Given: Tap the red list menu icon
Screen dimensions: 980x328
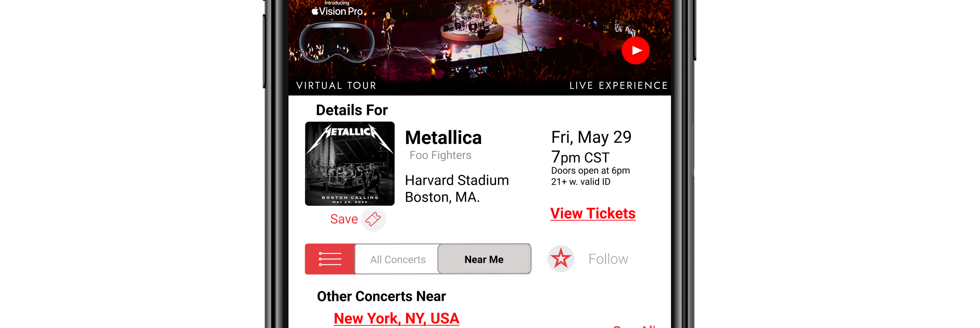Looking at the screenshot, I should pyautogui.click(x=330, y=259).
